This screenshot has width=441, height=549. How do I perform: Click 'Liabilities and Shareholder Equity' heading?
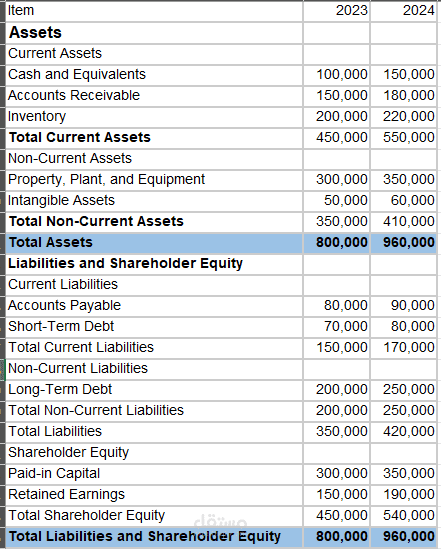tap(154, 264)
